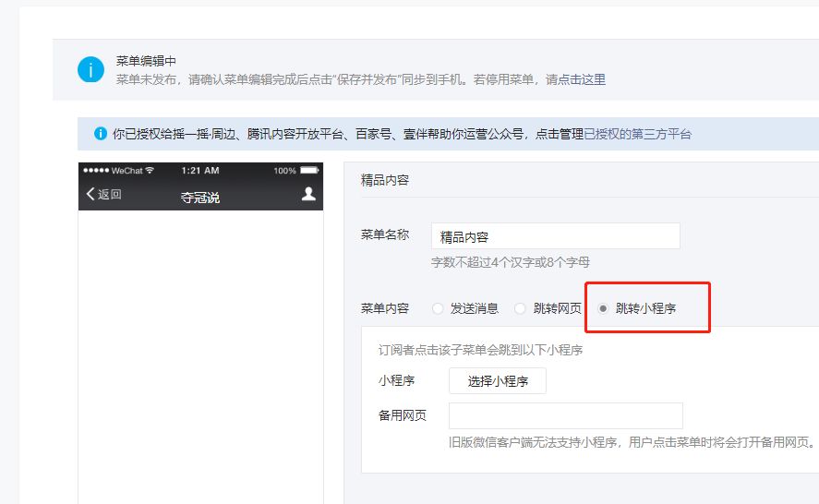Click the 菜单编辑中 notice title
This screenshot has width=819, height=504.
pos(146,61)
